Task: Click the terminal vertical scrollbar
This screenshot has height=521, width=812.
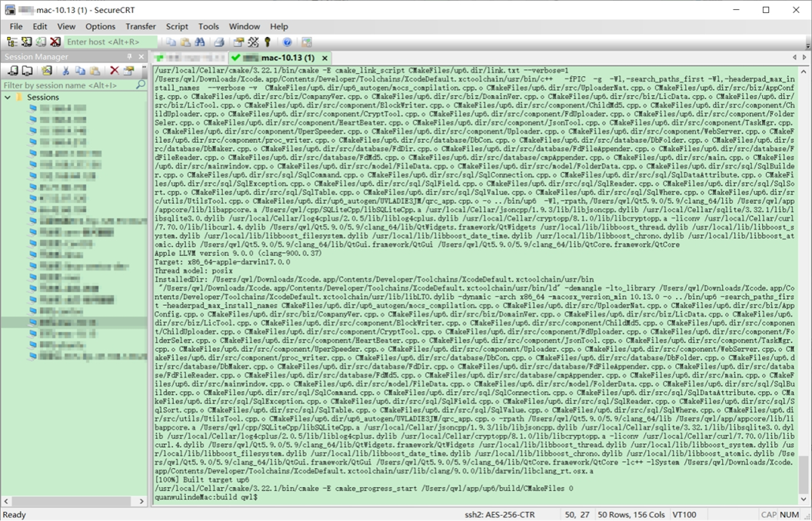Action: (804, 277)
